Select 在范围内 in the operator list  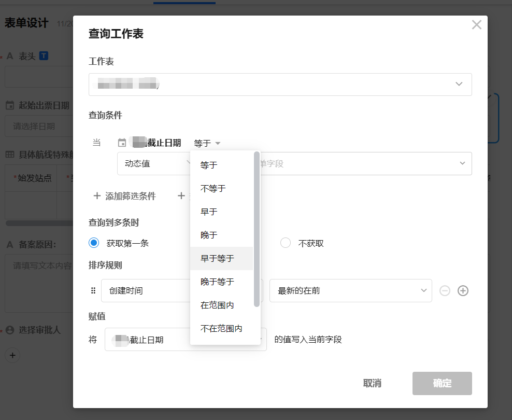point(217,305)
